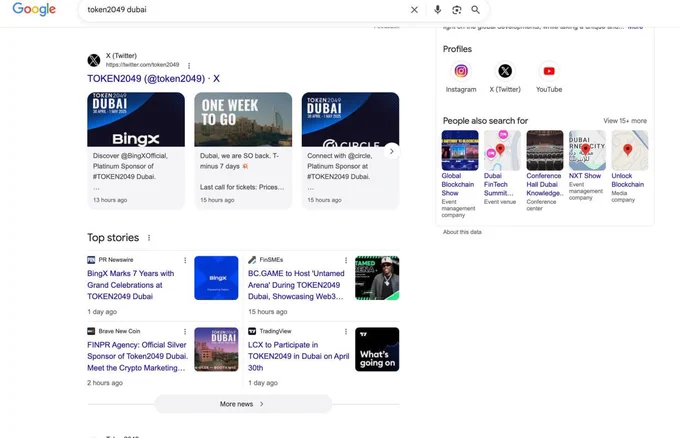Click View 15+ more link
680x438 pixels.
(x=625, y=121)
